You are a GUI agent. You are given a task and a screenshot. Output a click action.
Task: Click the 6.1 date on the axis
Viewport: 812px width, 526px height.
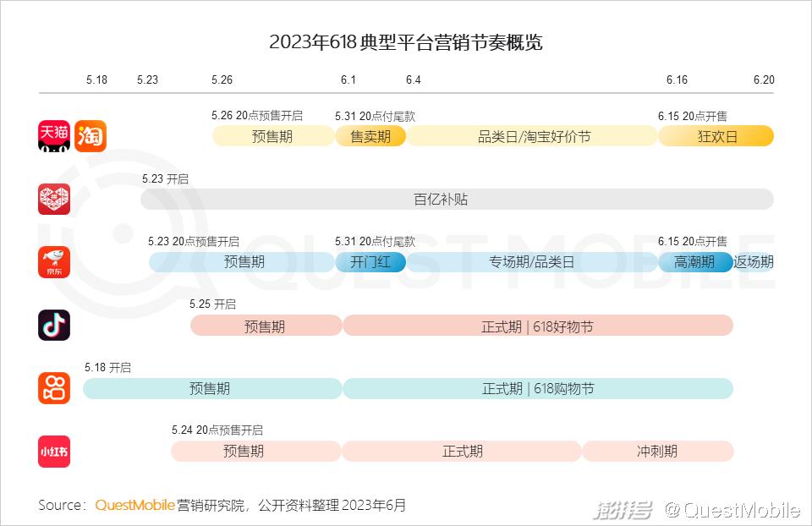pos(348,79)
